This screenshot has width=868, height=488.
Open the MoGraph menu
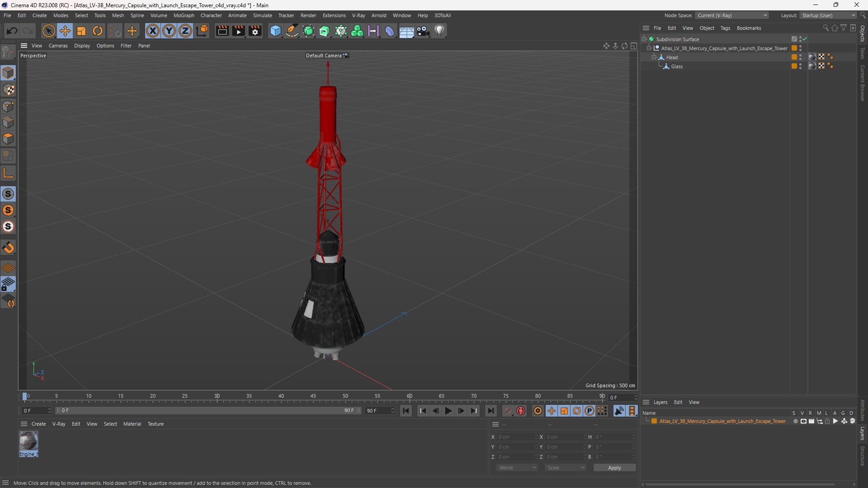pos(184,15)
